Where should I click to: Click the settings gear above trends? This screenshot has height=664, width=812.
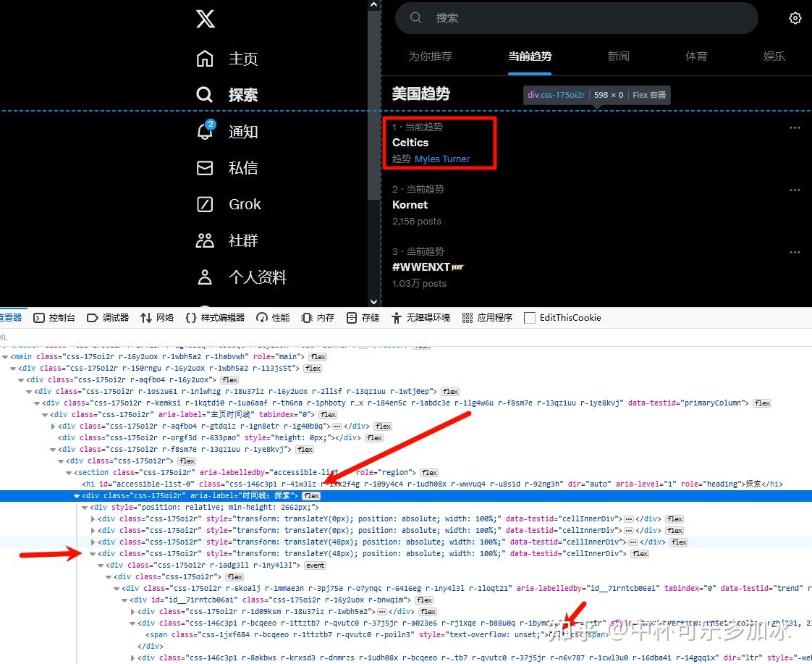pyautogui.click(x=795, y=18)
